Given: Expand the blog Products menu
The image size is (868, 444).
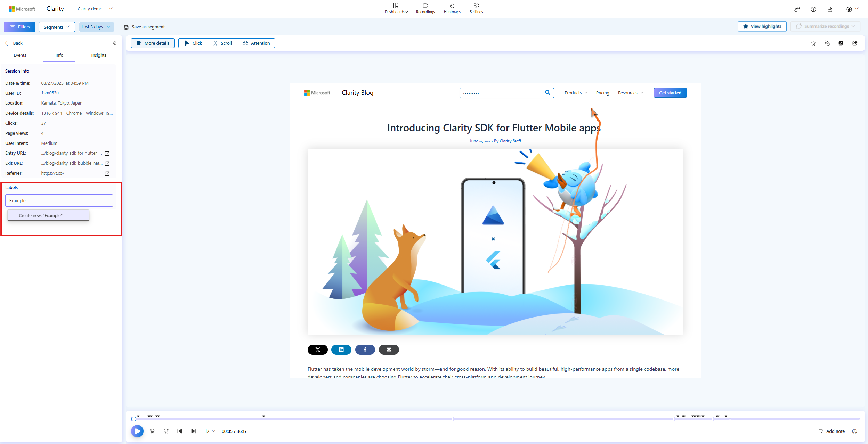Looking at the screenshot, I should coord(576,93).
